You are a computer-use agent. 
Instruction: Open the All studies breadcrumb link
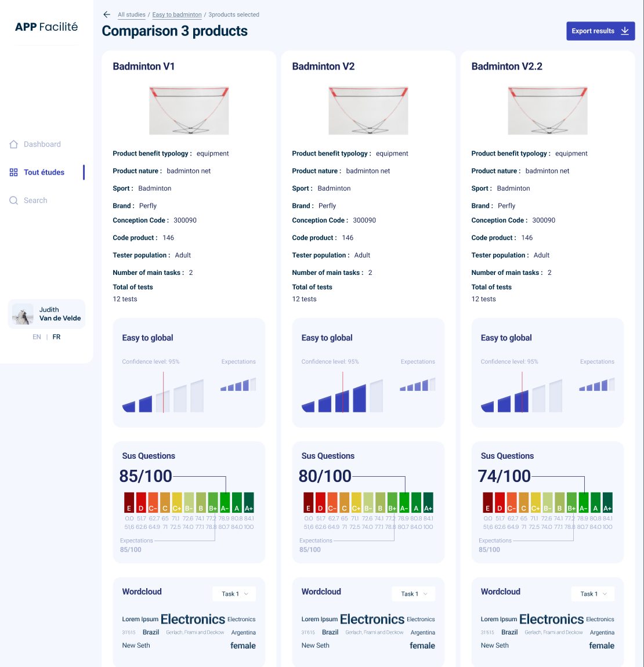(132, 14)
